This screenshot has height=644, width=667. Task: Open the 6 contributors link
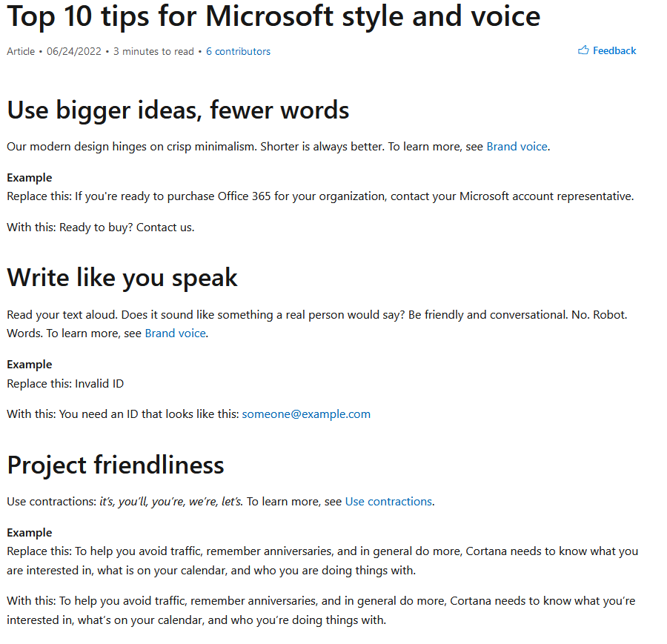(x=238, y=51)
